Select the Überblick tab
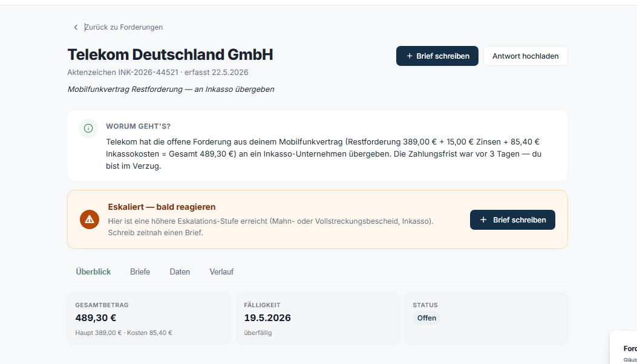637x364 pixels. tap(93, 271)
